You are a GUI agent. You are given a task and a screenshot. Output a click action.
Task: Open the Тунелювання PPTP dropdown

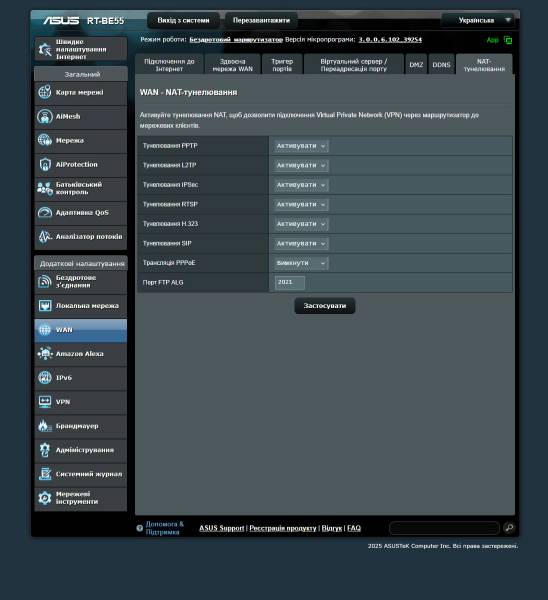pyautogui.click(x=301, y=146)
